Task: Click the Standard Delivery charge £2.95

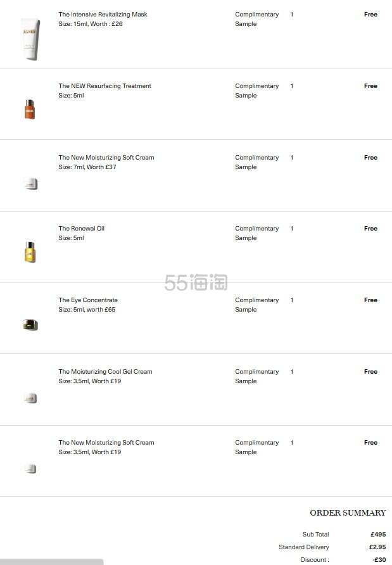Action: coord(377,547)
